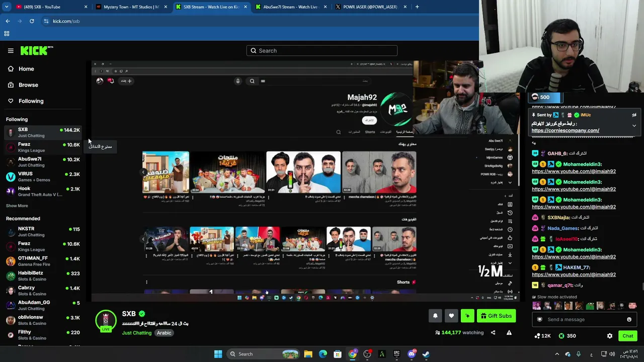Open oblivionsw in Recommended channels

click(42, 320)
